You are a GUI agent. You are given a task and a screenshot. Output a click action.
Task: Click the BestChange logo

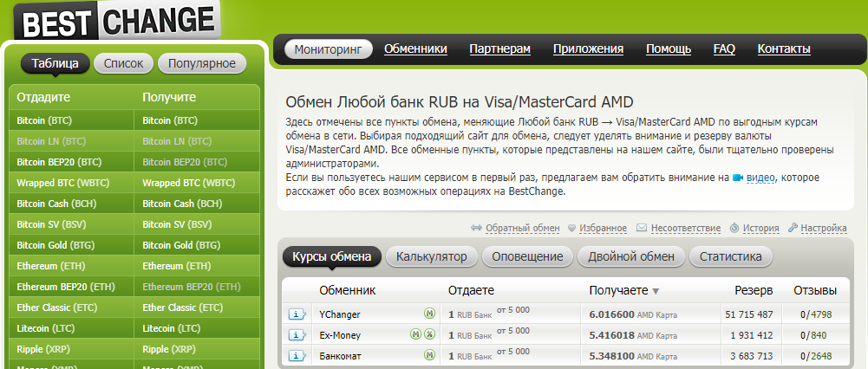tap(117, 21)
